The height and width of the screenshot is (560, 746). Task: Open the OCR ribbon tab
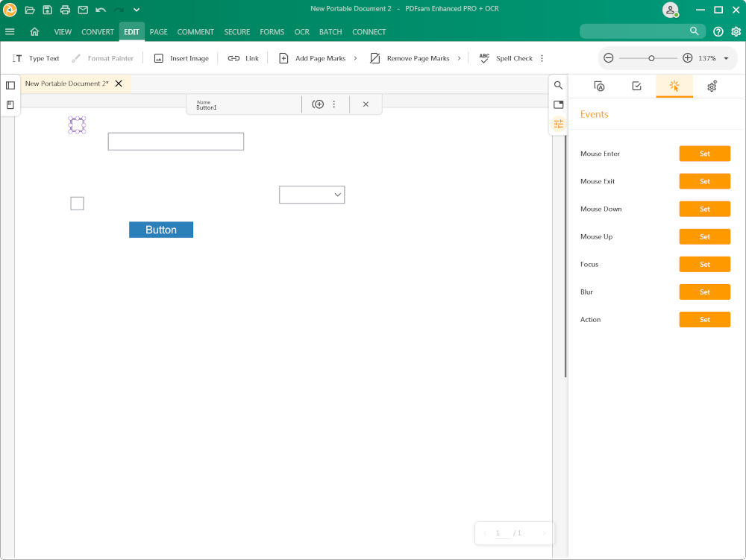pyautogui.click(x=301, y=32)
